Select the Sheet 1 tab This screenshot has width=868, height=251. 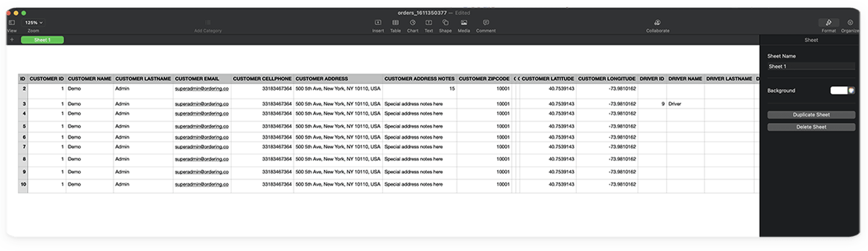click(x=42, y=40)
